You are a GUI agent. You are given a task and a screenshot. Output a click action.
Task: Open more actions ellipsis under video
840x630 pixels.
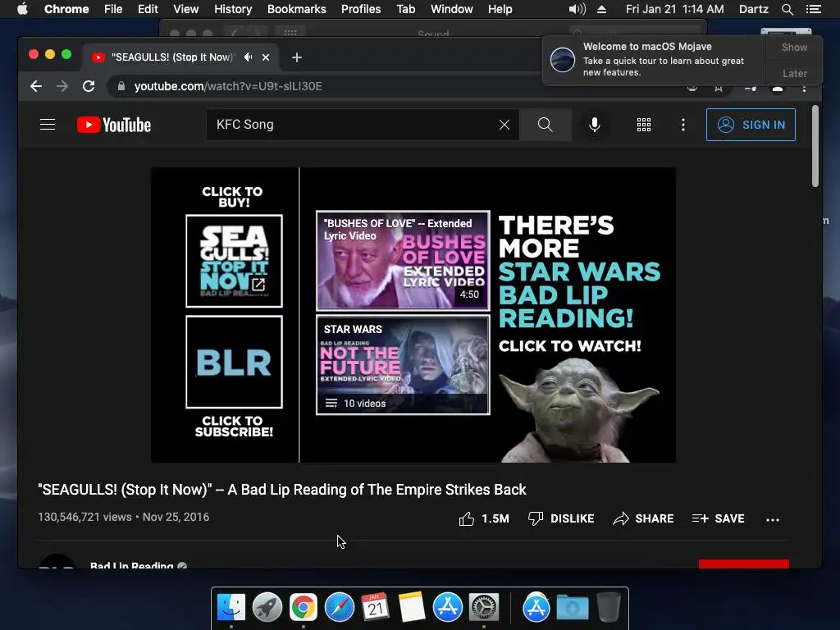coord(773,519)
